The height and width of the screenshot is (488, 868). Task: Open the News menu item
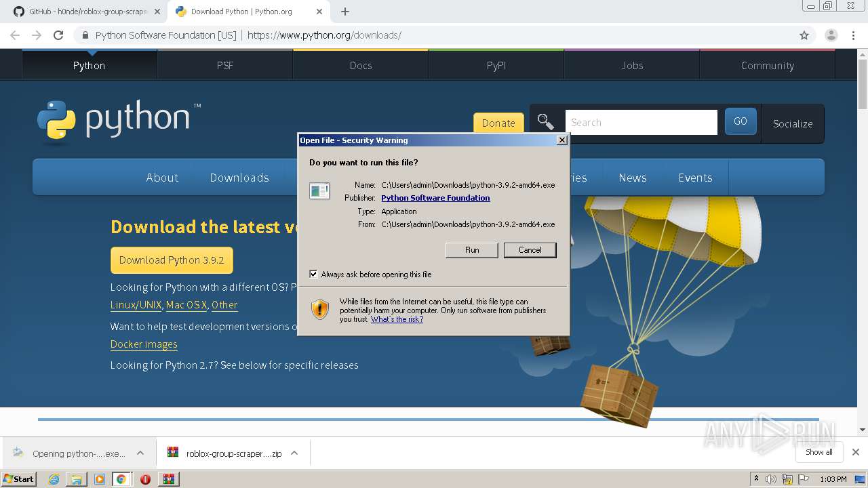point(633,178)
